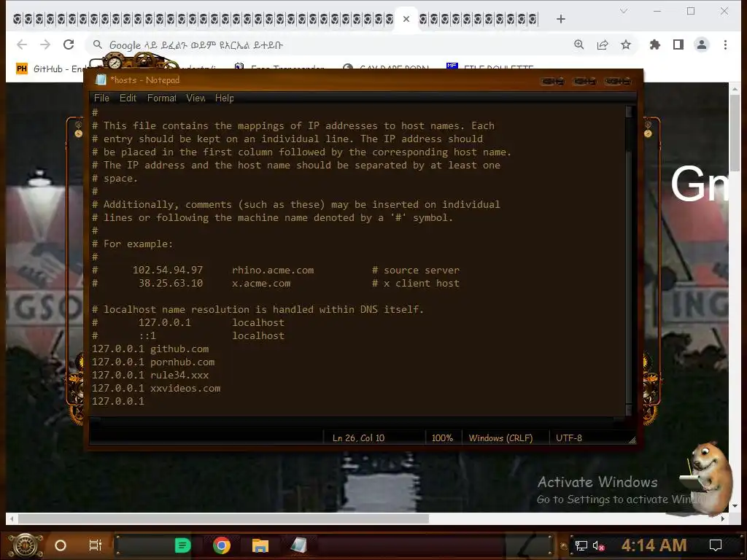Open the tab search chevron in Chrome
The height and width of the screenshot is (560, 747).
point(624,11)
